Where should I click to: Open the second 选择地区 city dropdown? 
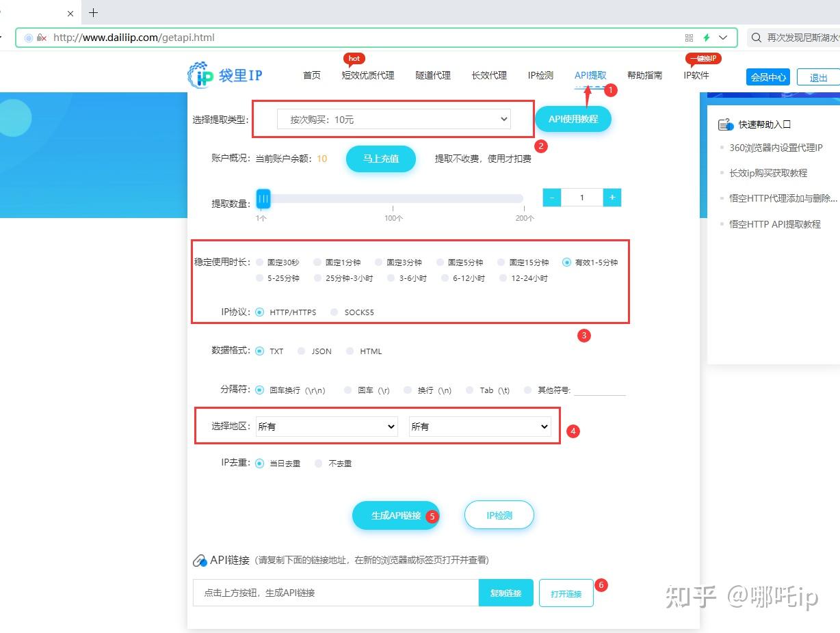[x=480, y=427]
